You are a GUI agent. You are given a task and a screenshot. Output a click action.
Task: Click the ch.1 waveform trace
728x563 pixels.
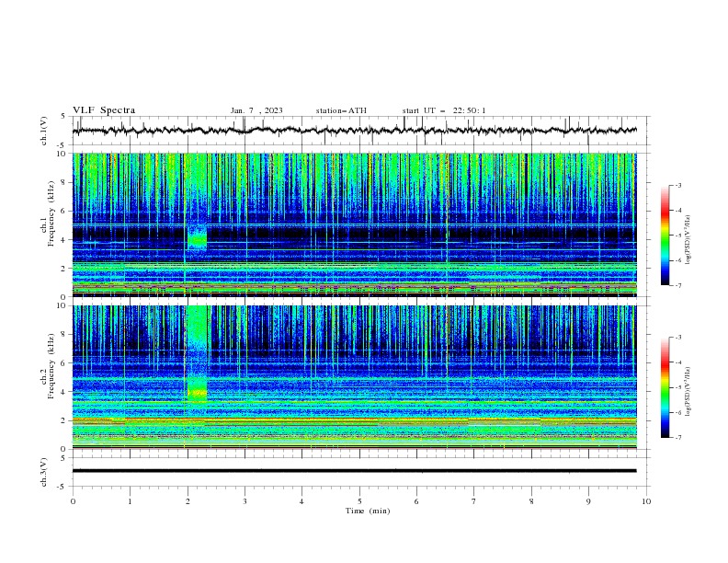tap(355, 131)
